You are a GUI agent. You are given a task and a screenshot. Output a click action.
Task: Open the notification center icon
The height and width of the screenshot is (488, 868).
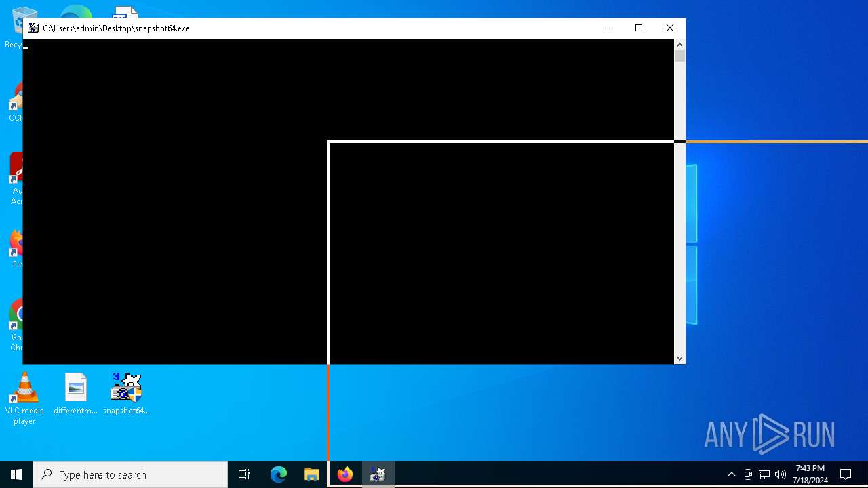point(846,474)
